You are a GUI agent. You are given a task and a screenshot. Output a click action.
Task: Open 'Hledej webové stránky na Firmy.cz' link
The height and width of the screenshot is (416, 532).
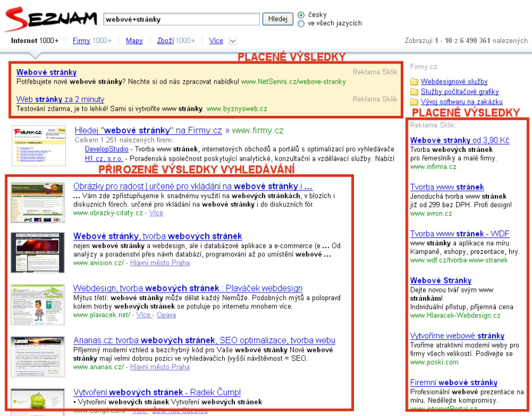(x=148, y=130)
